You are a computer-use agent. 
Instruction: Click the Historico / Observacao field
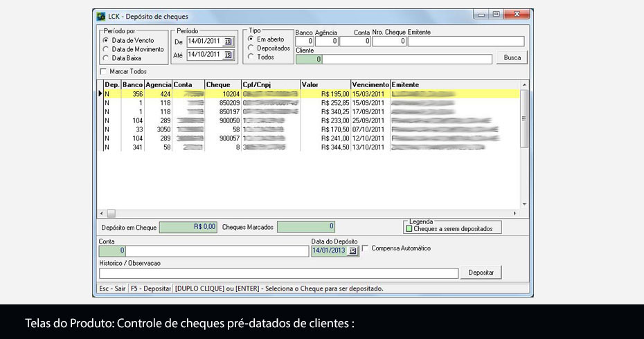click(278, 273)
